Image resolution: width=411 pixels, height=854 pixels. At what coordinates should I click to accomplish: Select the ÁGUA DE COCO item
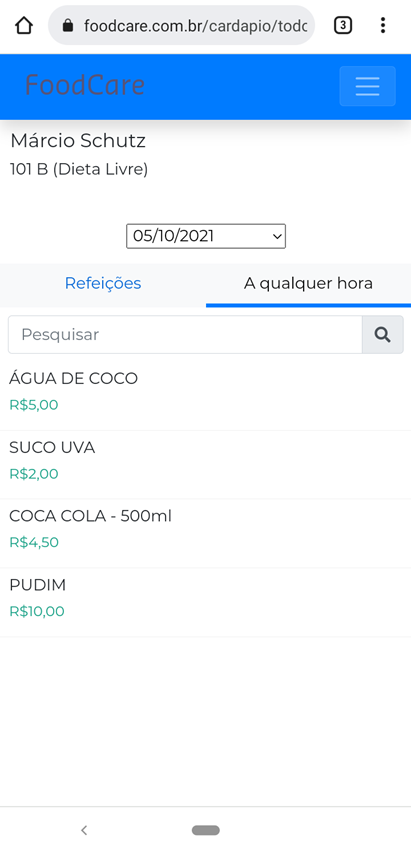(x=205, y=392)
